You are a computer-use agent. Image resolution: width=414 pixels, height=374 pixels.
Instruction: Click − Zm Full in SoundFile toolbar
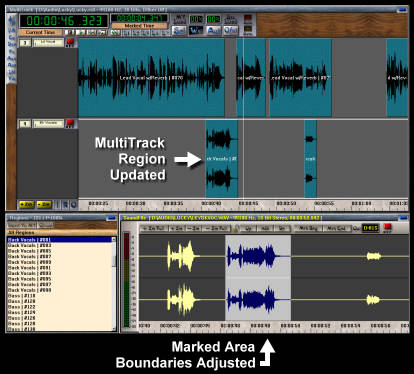216,228
